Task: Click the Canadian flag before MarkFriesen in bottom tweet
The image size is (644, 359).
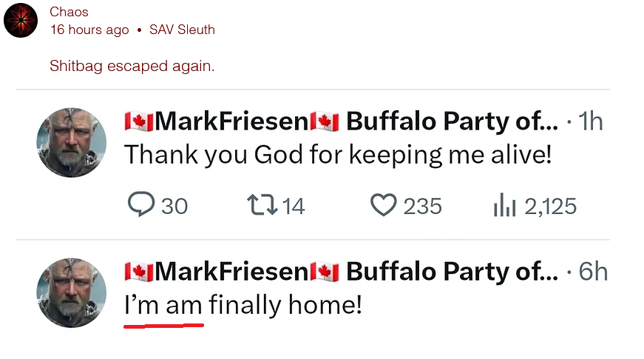Action: click(138, 272)
